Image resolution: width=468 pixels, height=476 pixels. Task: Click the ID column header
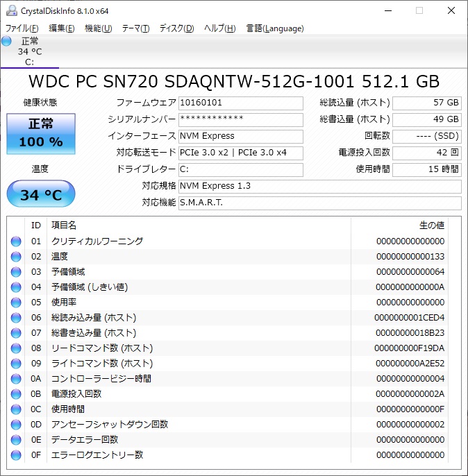point(36,226)
